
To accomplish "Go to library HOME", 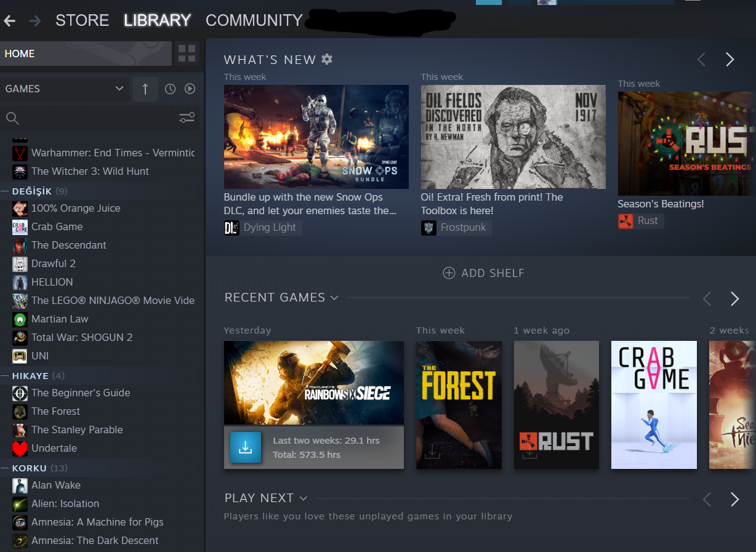I will (x=86, y=54).
